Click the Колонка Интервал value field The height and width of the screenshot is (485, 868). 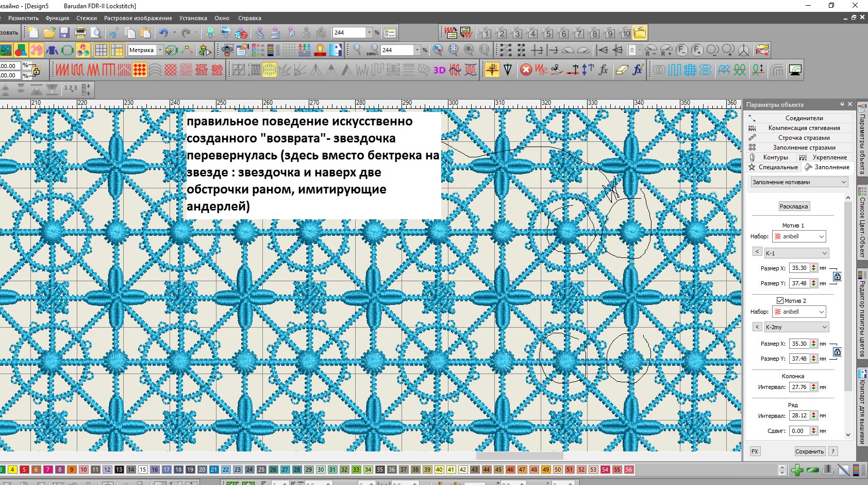point(799,387)
